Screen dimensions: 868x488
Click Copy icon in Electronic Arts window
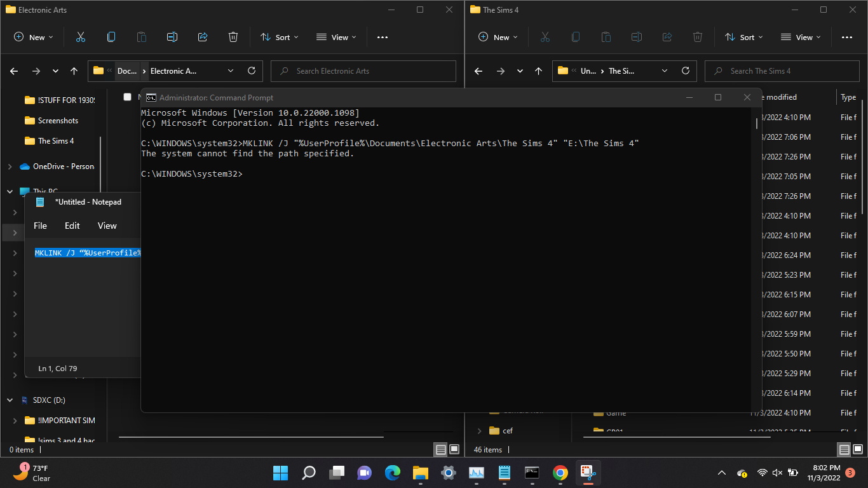tap(111, 37)
